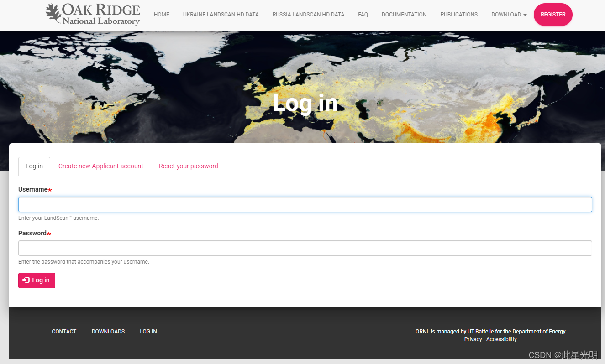Focus the Password input field
This screenshot has width=605, height=364.
(x=305, y=248)
